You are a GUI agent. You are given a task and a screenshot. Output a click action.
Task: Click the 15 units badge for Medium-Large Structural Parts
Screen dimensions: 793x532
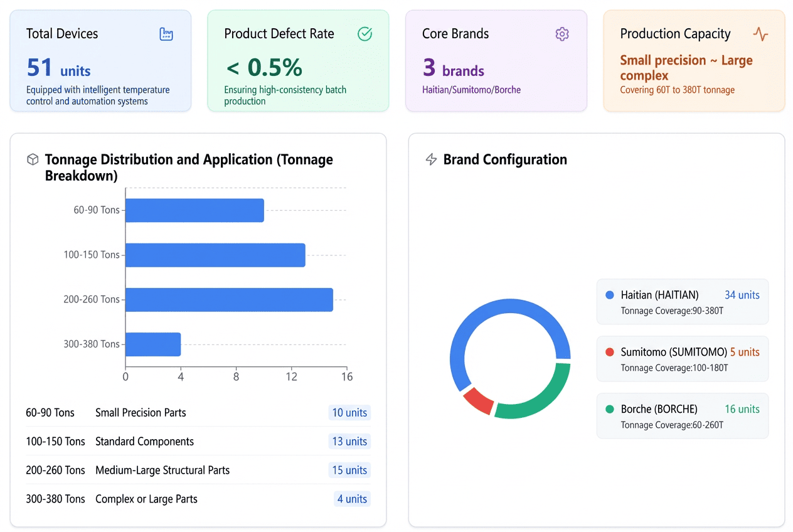tap(349, 471)
